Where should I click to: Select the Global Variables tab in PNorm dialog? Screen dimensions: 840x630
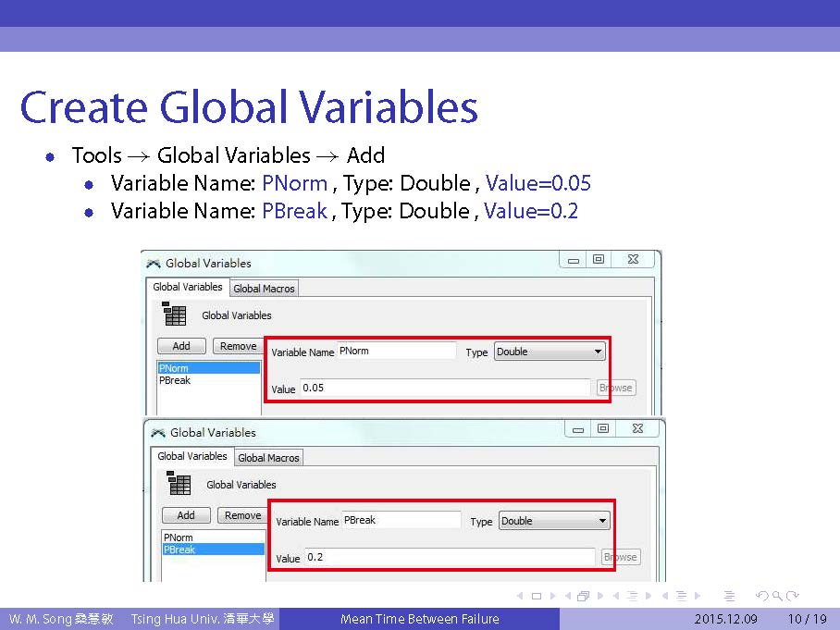188,288
